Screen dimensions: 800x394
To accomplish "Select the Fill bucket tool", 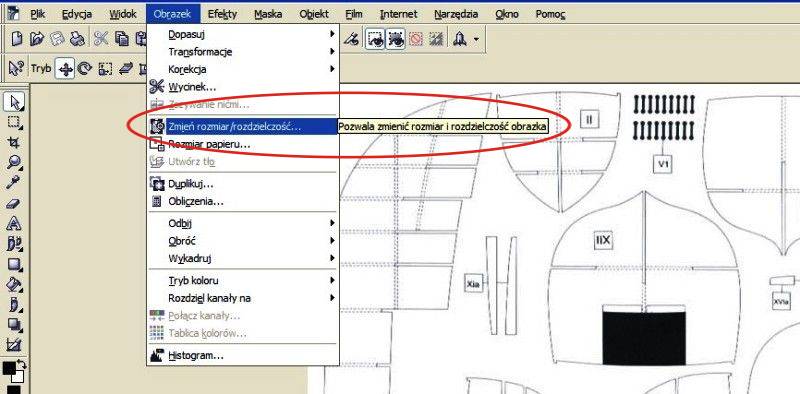I will tap(14, 284).
